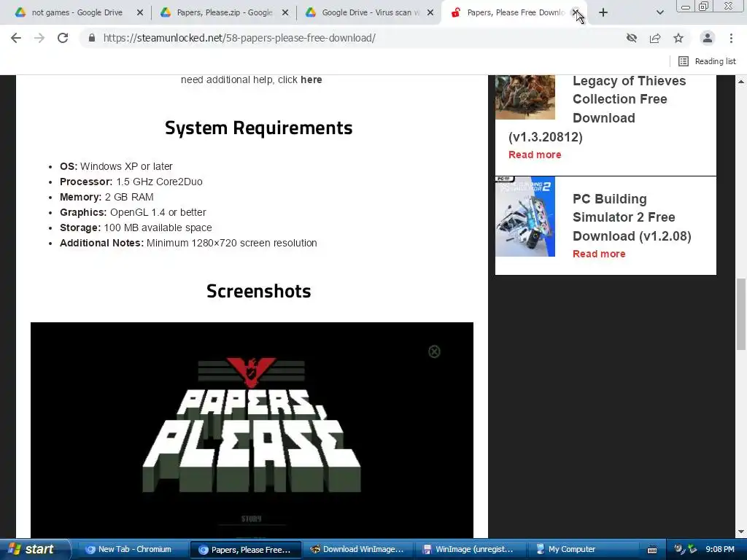Click 'Memory: 2 GB RAM' text
This screenshot has width=747, height=560.
point(107,197)
